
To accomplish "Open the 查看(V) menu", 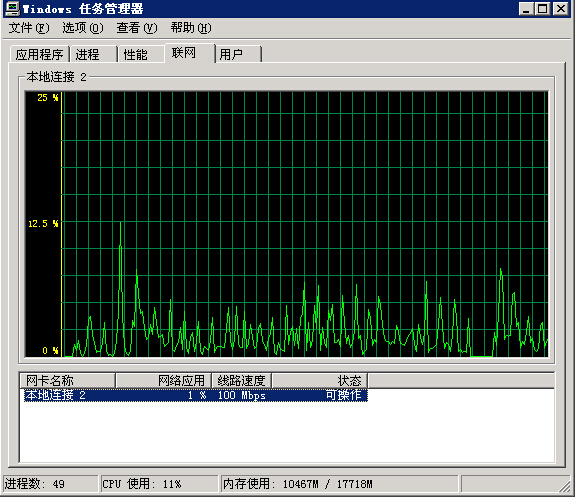I will pyautogui.click(x=137, y=28).
